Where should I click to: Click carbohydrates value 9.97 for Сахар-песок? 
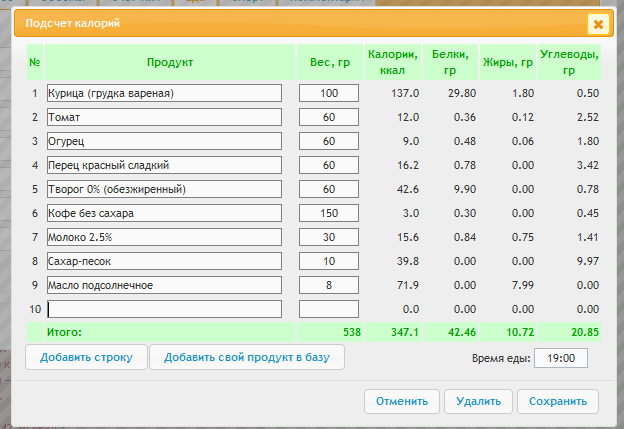click(588, 261)
